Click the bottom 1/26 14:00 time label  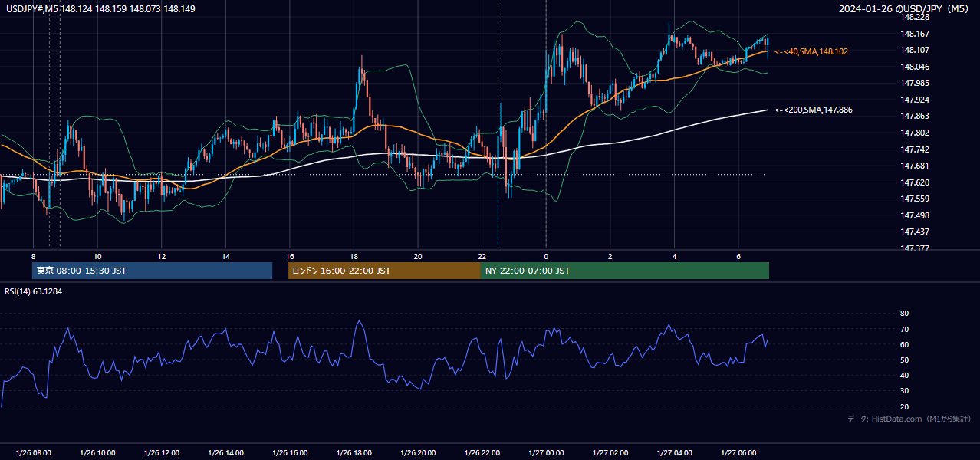pyautogui.click(x=225, y=453)
